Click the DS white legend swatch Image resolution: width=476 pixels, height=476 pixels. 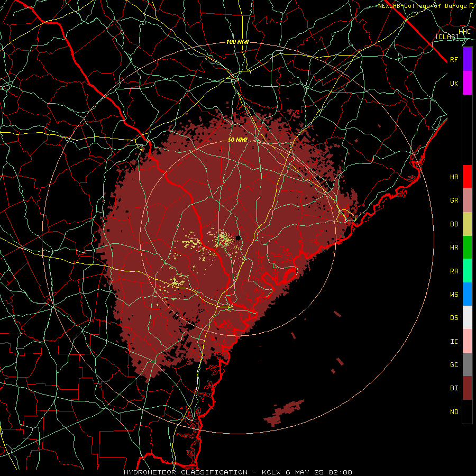[x=467, y=317]
